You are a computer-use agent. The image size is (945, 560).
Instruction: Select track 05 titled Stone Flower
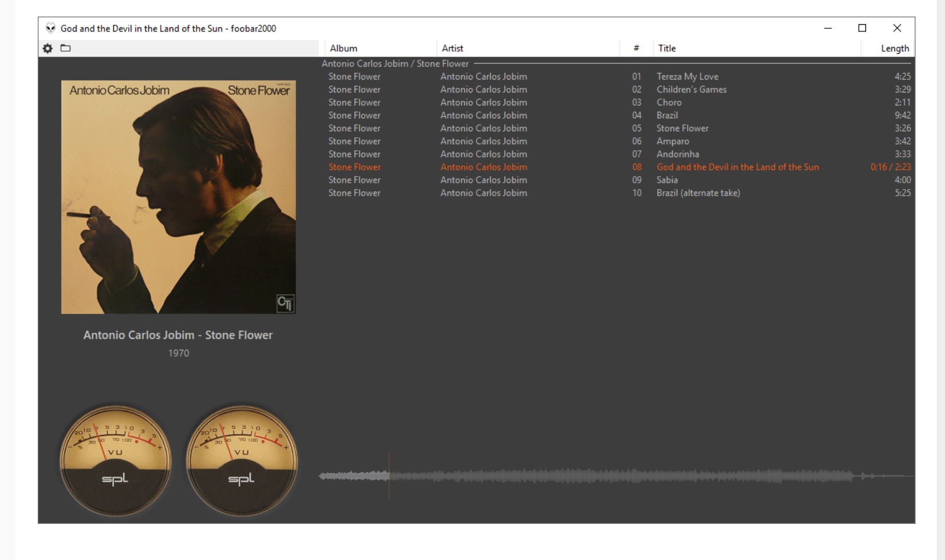coord(617,128)
